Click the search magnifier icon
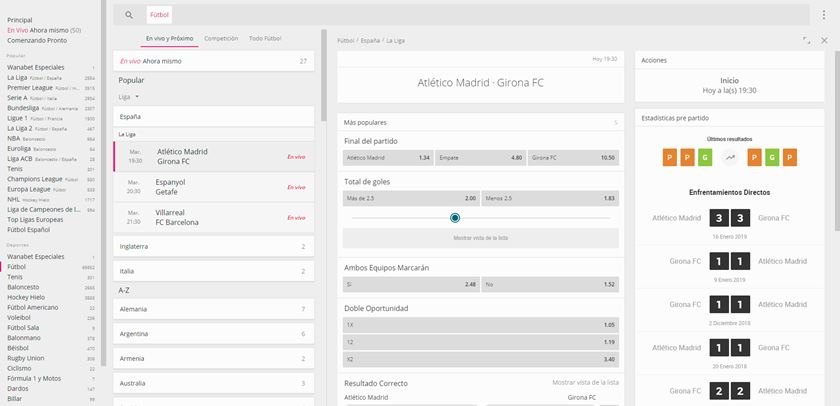 (x=129, y=15)
